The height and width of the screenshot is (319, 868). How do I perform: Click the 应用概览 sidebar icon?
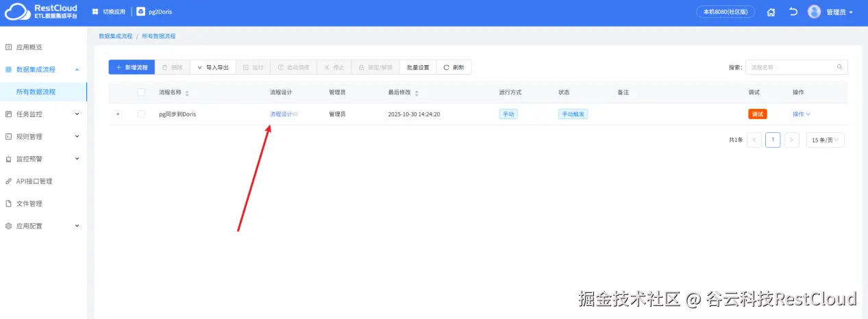[9, 47]
